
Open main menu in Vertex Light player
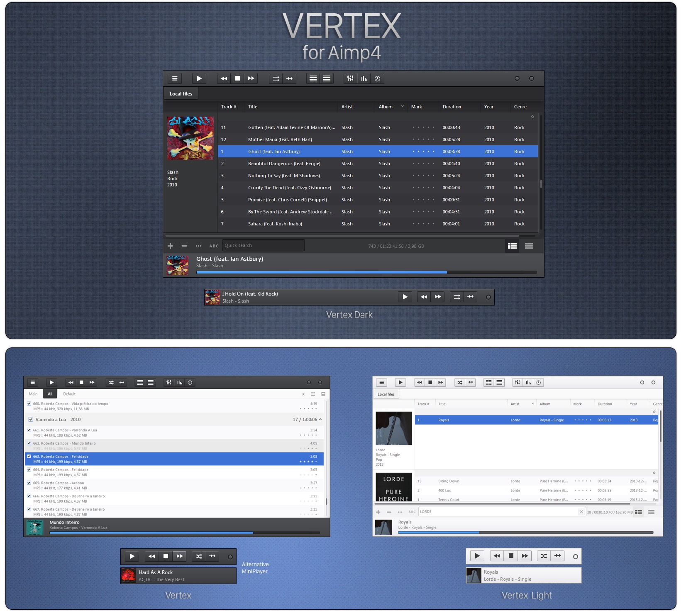pyautogui.click(x=382, y=382)
